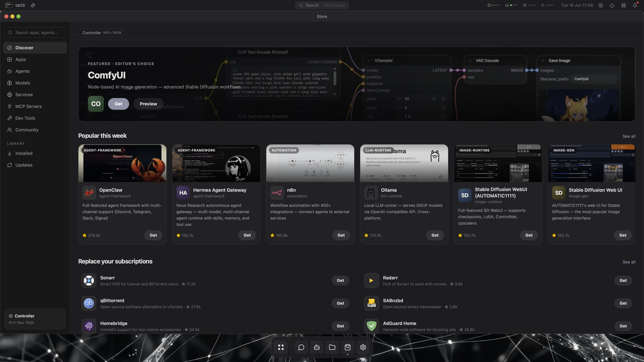Viewport: 644px width, 362px height.
Task: Click the Search apps, agents field
Action: (35, 32)
